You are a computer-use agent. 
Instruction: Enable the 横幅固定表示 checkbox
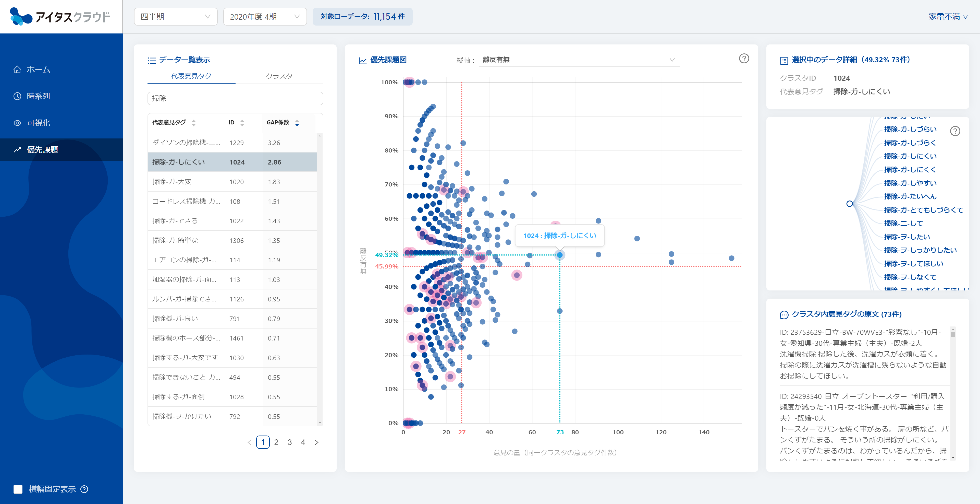coord(18,489)
